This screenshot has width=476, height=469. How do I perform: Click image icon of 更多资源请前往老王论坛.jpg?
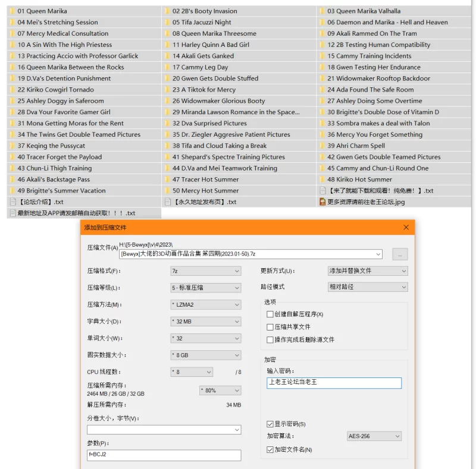[x=322, y=202]
